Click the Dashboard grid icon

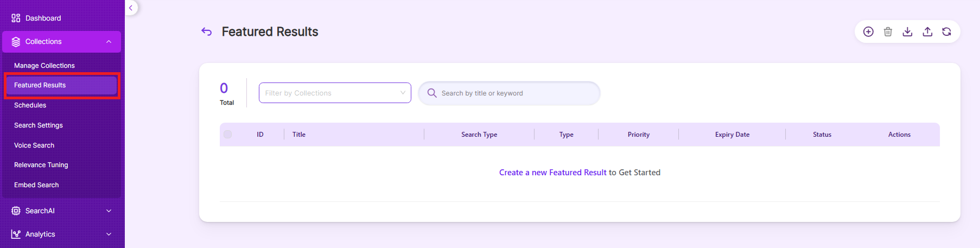pos(16,18)
